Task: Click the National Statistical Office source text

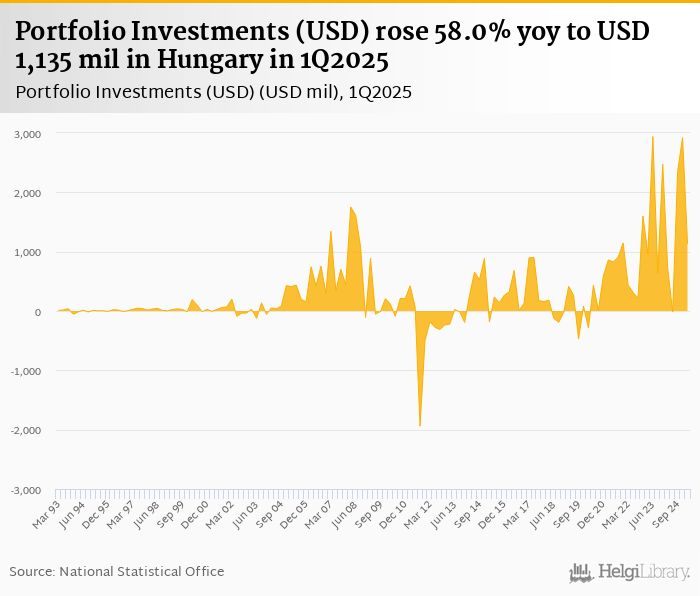Action: 117,571
